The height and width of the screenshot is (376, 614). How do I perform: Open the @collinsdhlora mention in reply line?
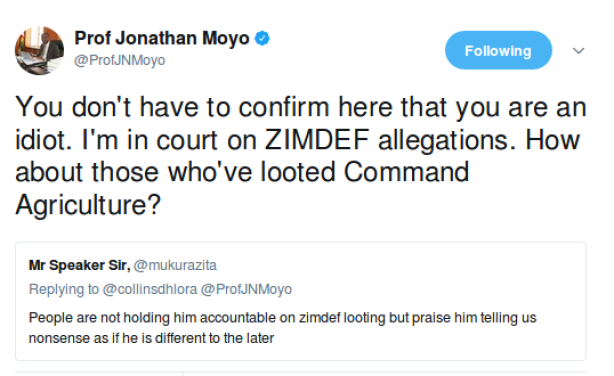pyautogui.click(x=150, y=289)
